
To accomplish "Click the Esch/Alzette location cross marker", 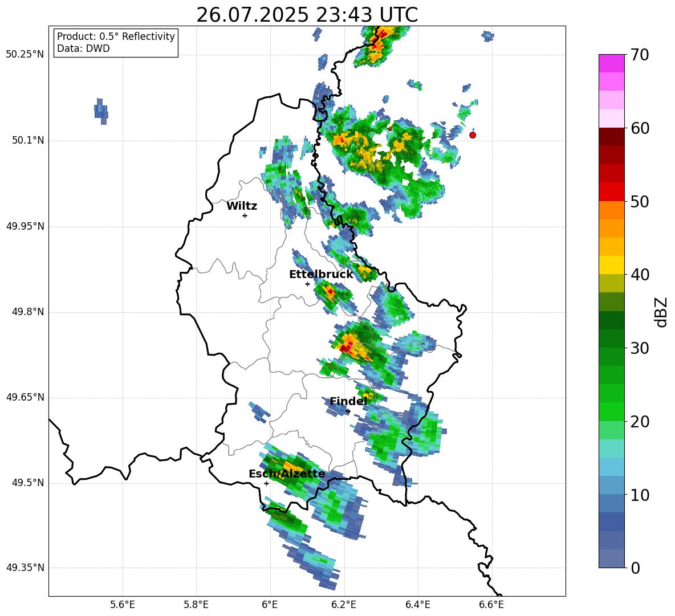I will [x=266, y=483].
